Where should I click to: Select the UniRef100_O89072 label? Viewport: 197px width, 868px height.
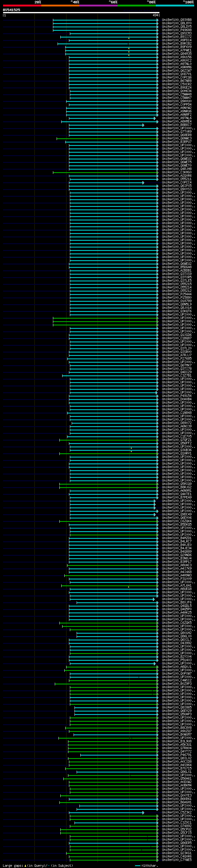pyautogui.click(x=177, y=423)
